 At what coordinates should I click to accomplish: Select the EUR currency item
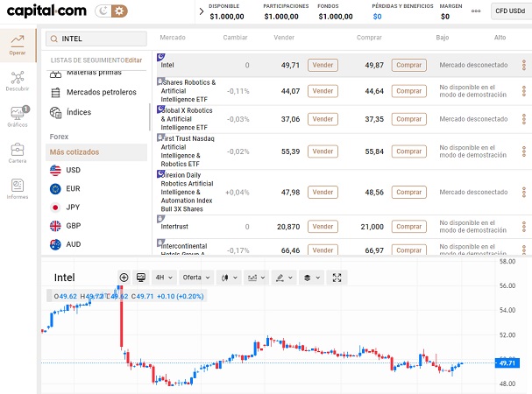click(x=65, y=188)
